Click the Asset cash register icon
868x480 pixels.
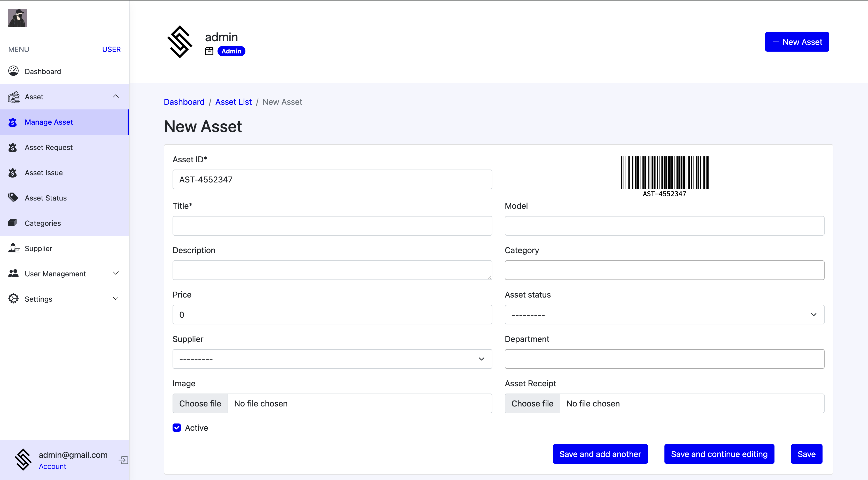[14, 97]
